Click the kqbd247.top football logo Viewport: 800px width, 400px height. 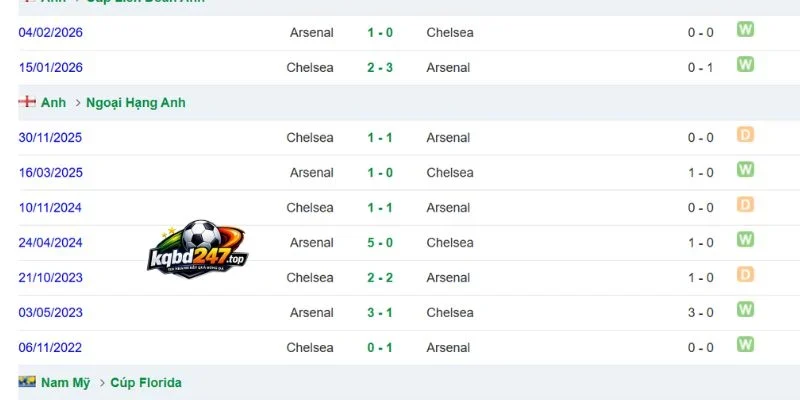197,249
